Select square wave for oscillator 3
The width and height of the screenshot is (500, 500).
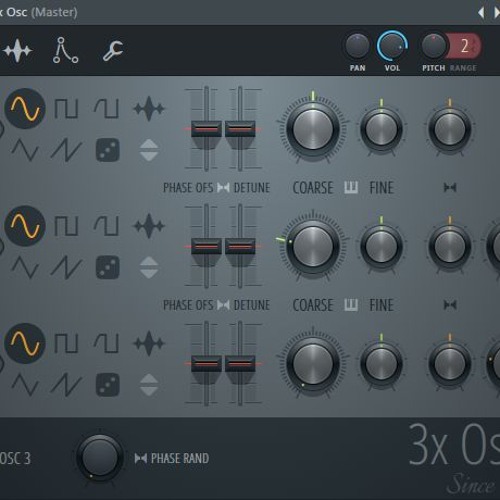tap(66, 343)
